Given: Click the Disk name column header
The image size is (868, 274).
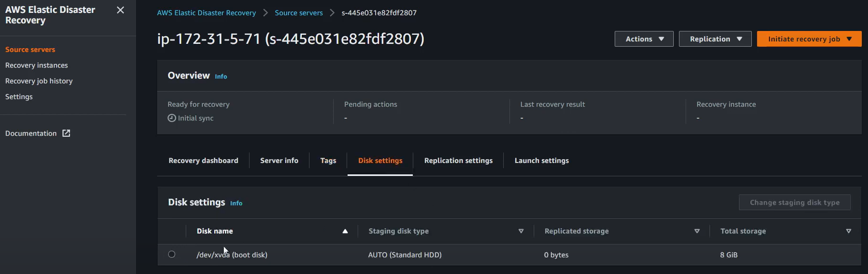Looking at the screenshot, I should (215, 231).
